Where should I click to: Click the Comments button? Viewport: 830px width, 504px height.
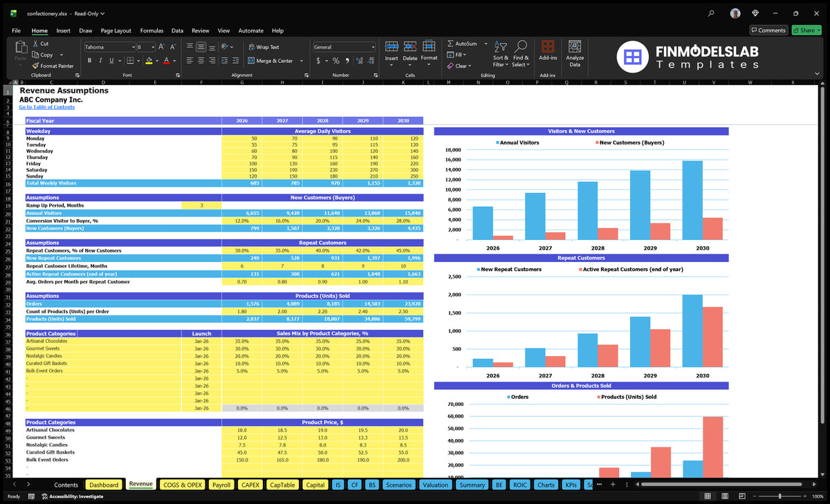pyautogui.click(x=768, y=30)
